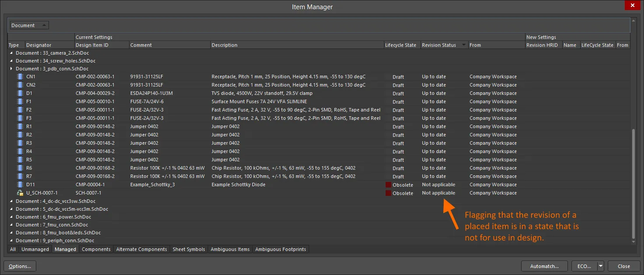The image size is (644, 275).
Task: Switch to the Sheet Symbols tab
Action: coord(188,249)
